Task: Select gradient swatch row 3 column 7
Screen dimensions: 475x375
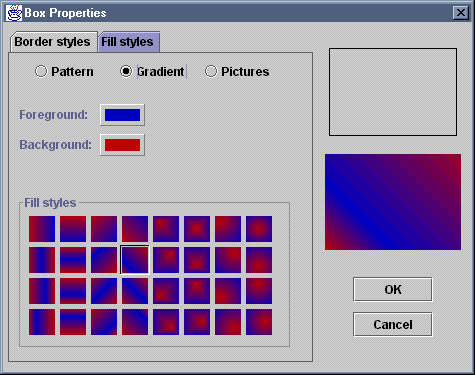Action: (x=228, y=291)
